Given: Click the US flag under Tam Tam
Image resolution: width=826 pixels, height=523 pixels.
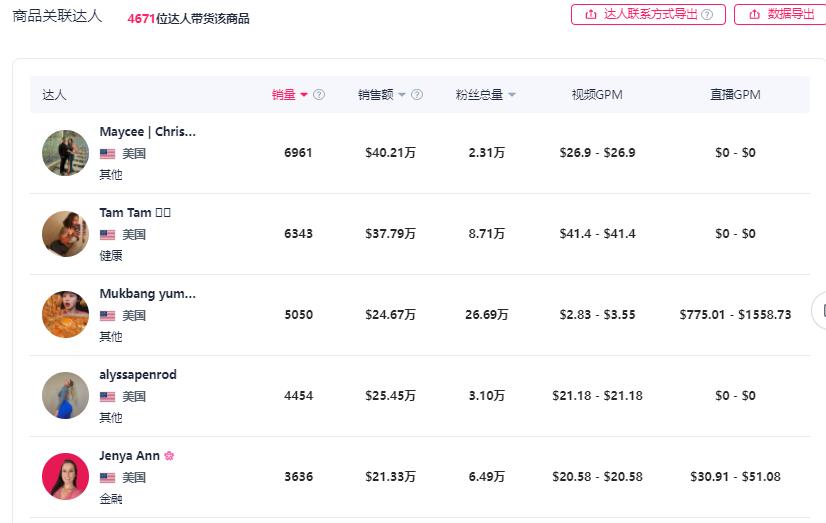Looking at the screenshot, I should tap(107, 235).
